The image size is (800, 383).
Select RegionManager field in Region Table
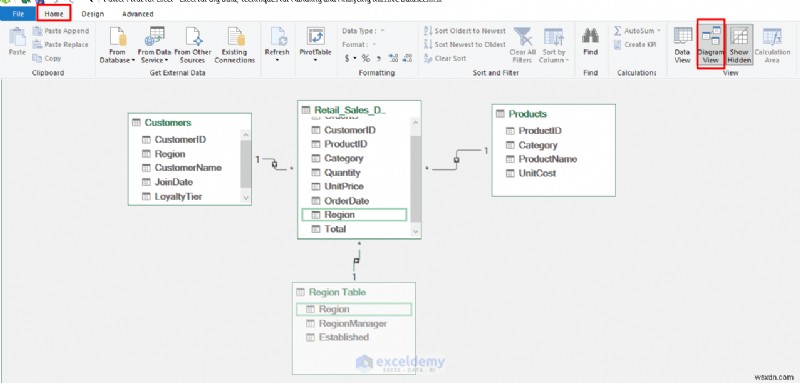(x=353, y=323)
